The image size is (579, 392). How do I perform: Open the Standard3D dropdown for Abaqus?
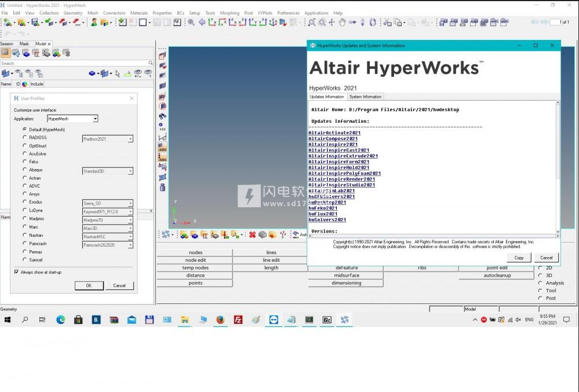(107, 171)
